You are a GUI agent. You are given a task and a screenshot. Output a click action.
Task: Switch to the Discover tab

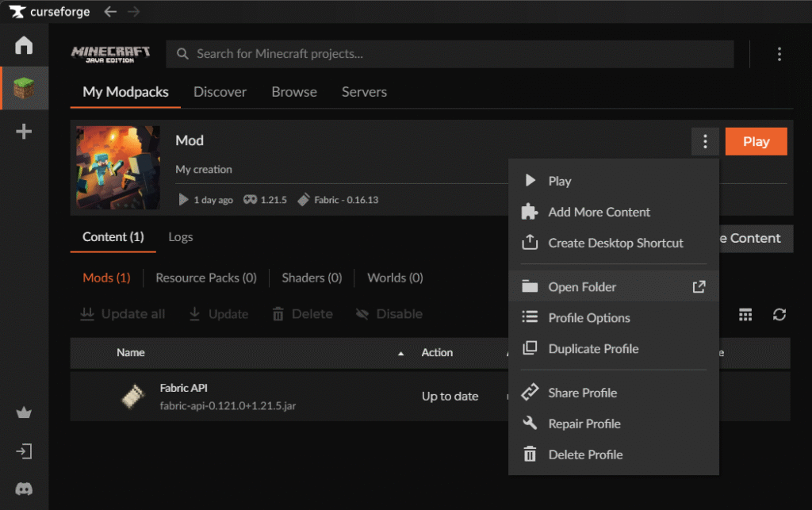click(x=220, y=92)
